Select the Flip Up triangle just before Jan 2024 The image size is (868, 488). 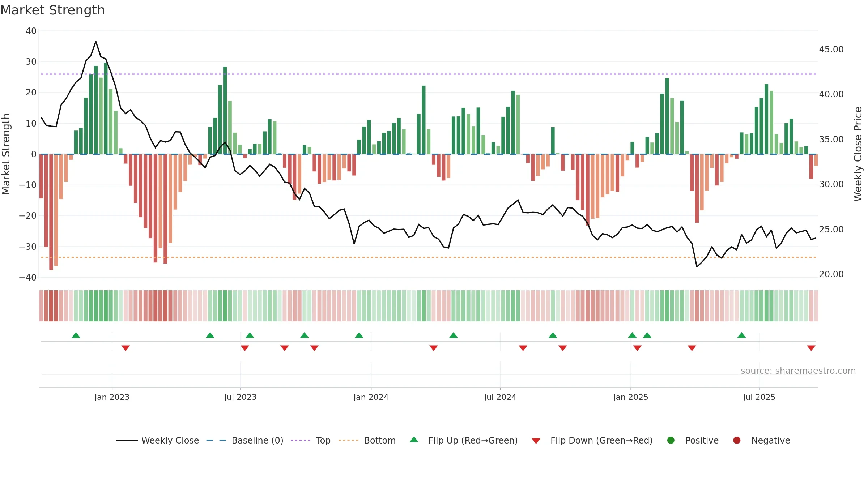point(359,335)
